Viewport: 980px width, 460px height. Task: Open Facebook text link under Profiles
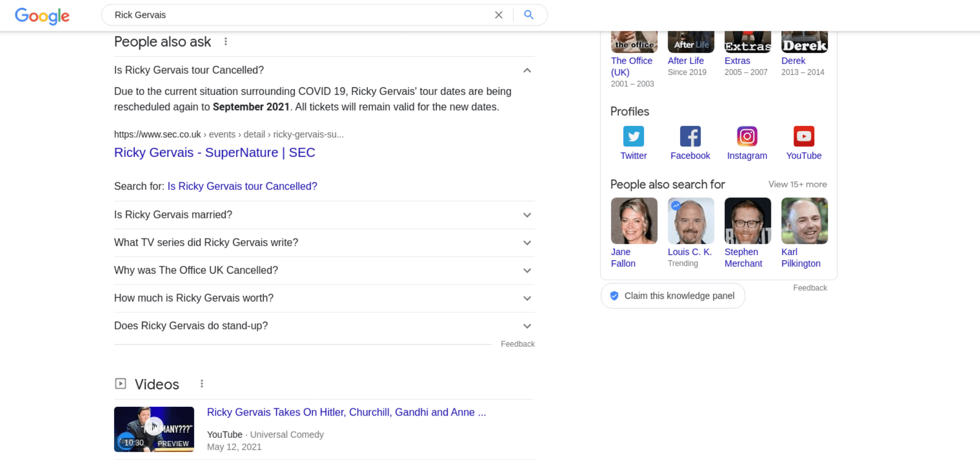tap(690, 156)
